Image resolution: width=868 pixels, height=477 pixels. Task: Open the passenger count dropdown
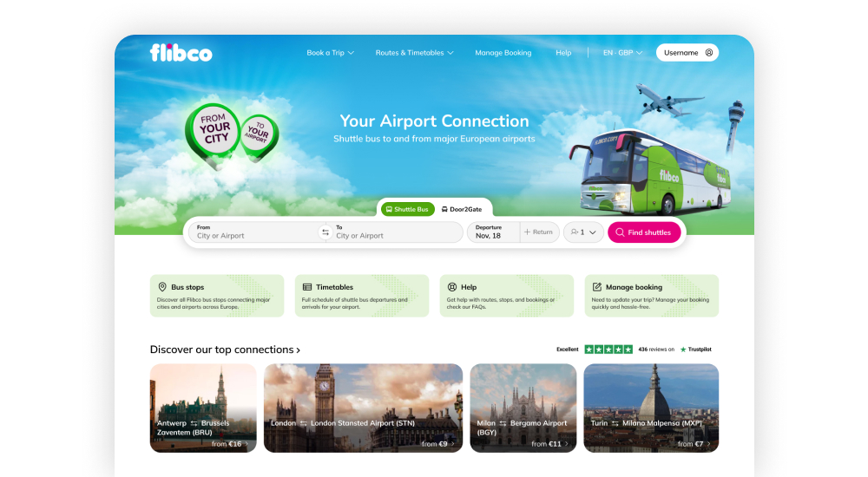pyautogui.click(x=583, y=232)
